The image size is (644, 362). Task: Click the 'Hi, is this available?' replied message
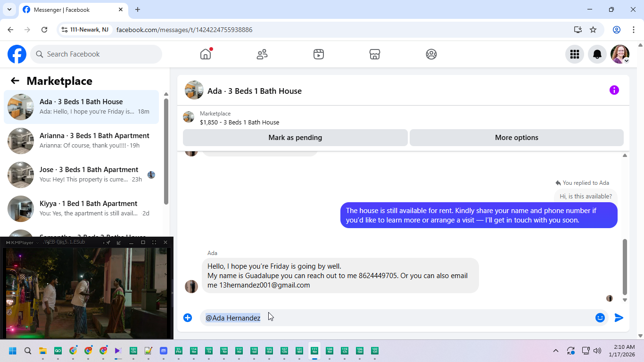pos(586,196)
